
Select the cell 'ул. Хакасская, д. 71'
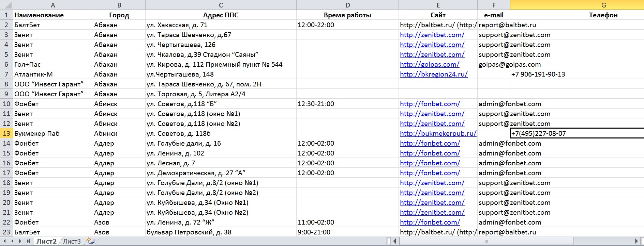[x=221, y=25]
